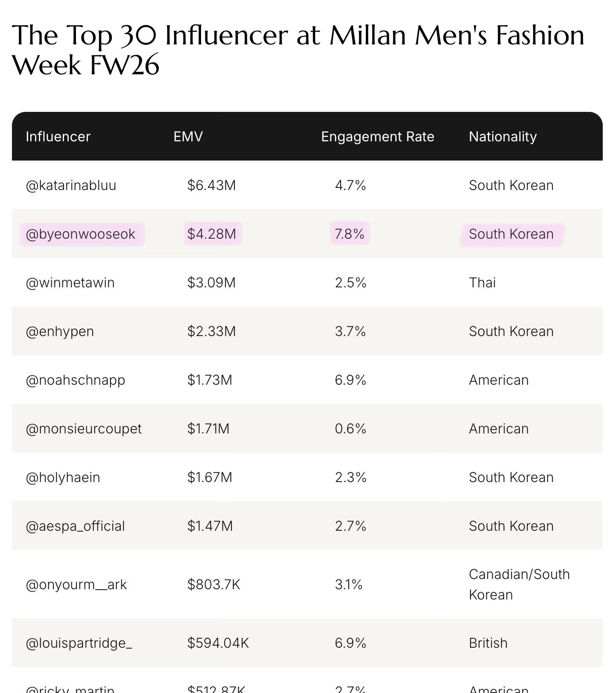Select the @winmetawin influencer entry
The height and width of the screenshot is (693, 616).
70,283
